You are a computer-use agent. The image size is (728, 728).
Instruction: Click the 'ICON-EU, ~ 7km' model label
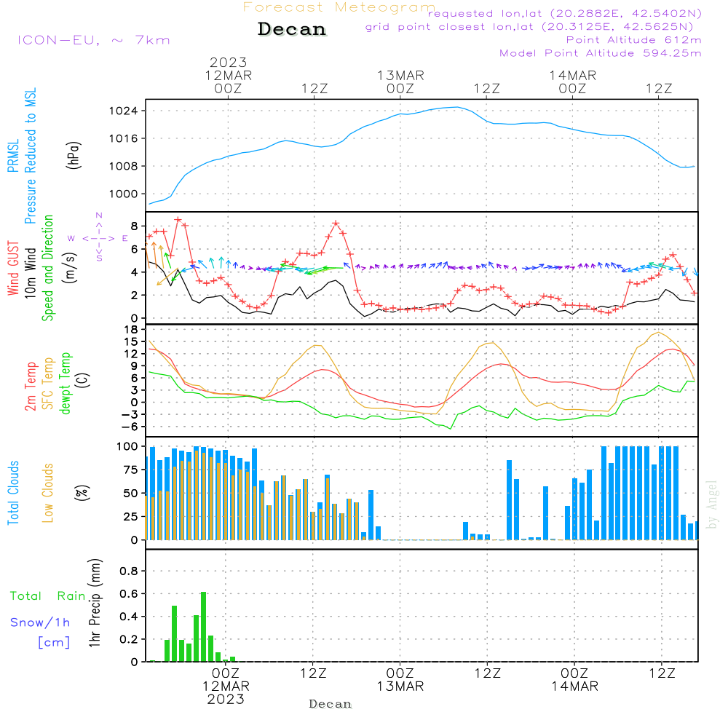pyautogui.click(x=94, y=40)
